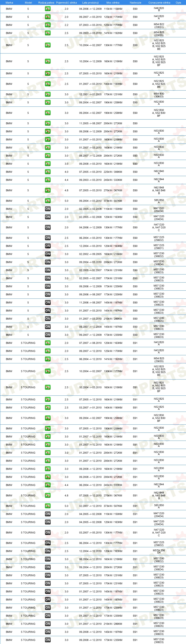Image resolution: width=186 pixels, height=644 pixels.
Task: Select the 12.2001 -> 02.2005 production years cell
Action: click(x=90, y=94)
